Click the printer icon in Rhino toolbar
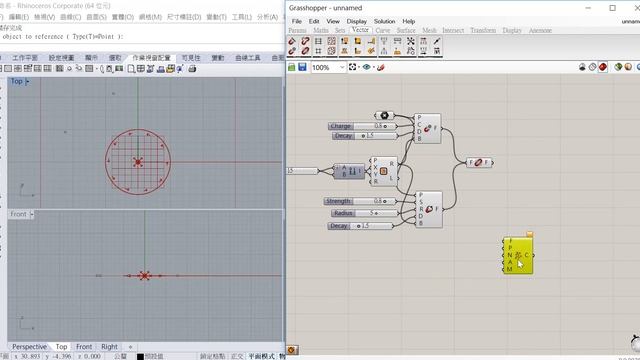Screen dimensions: 640x360 [x=192, y=69]
